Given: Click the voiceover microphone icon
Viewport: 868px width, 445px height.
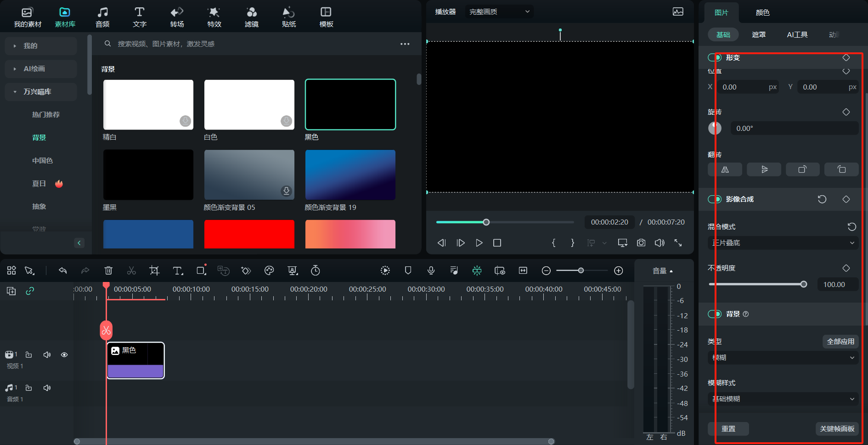Looking at the screenshot, I should pos(431,270).
